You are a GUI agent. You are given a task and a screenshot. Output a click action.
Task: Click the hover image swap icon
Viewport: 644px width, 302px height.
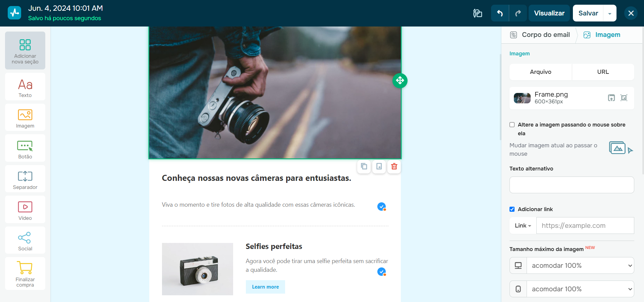tap(621, 148)
